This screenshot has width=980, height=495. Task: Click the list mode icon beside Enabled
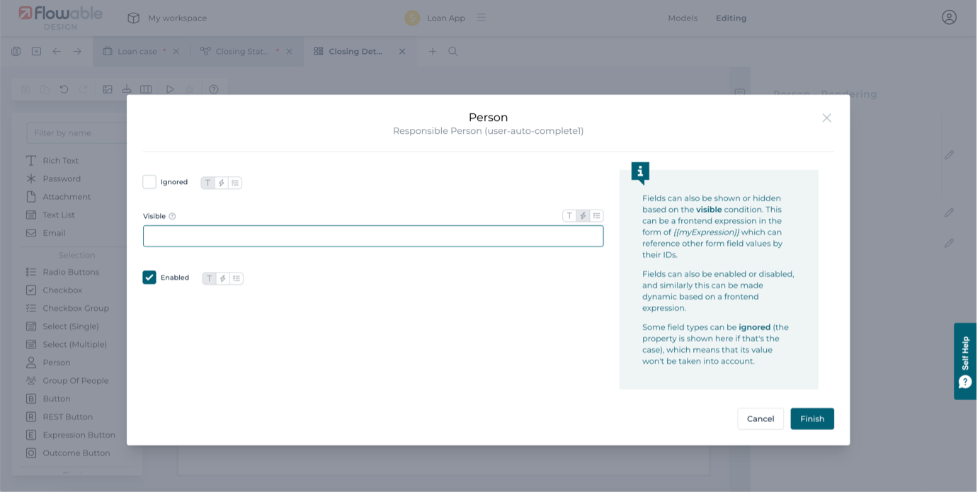pyautogui.click(x=237, y=278)
